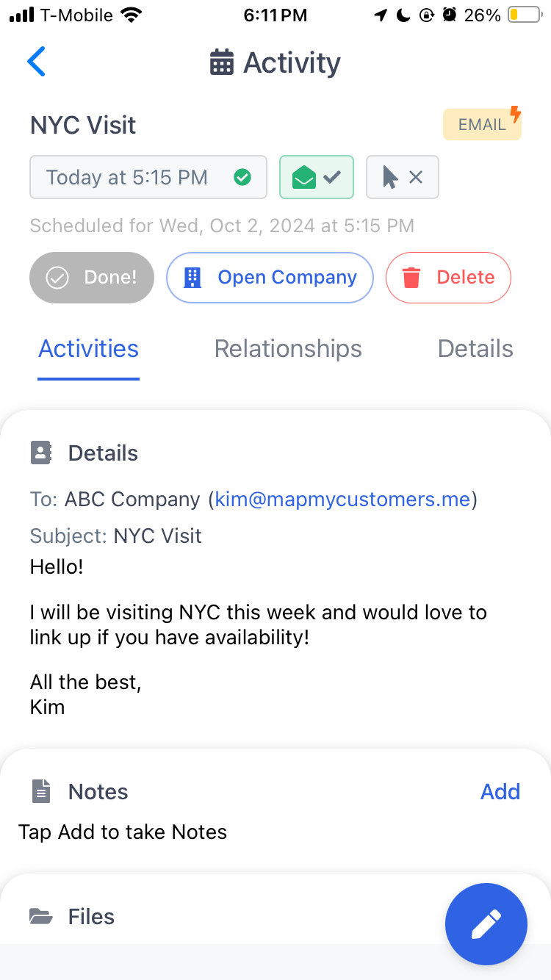This screenshot has width=551, height=980.
Task: Tap the Details contact card icon
Action: (x=41, y=453)
